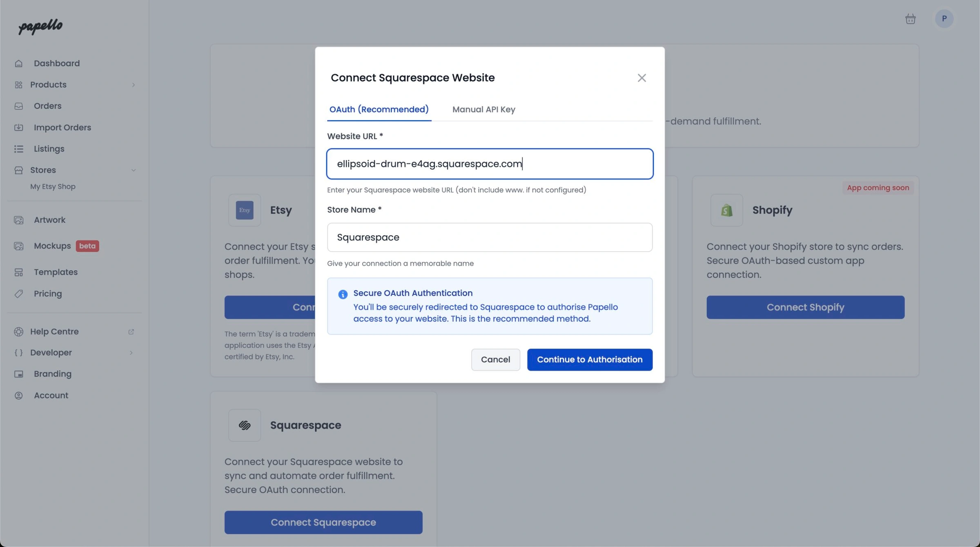
Task: Click the Cancel button
Action: click(x=495, y=360)
